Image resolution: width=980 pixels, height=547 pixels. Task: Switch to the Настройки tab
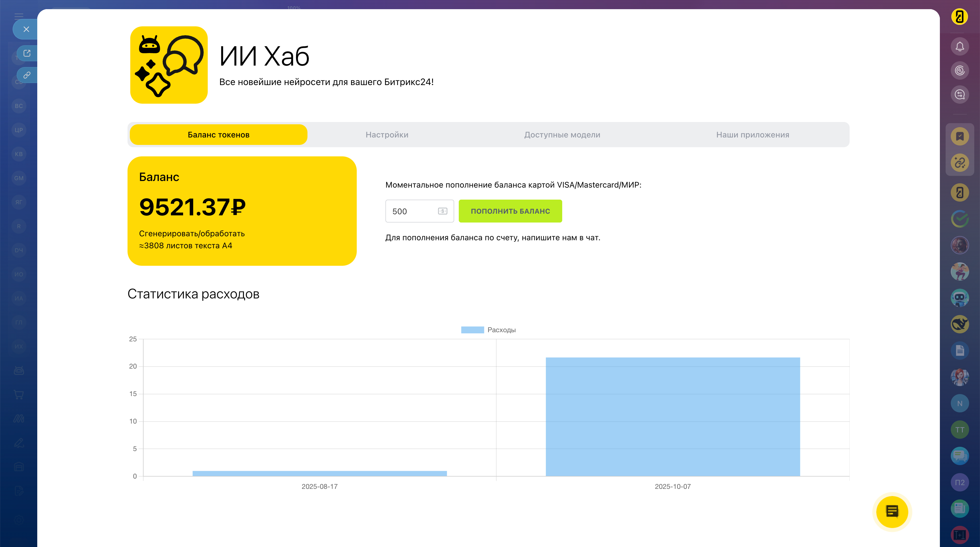pos(387,135)
